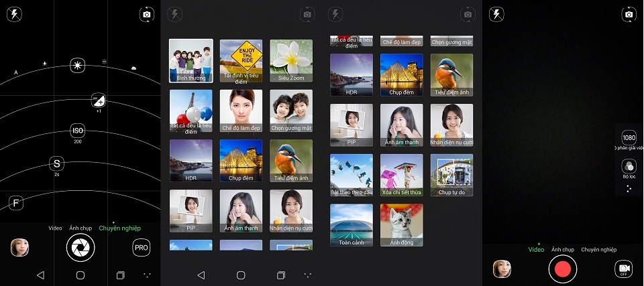The width and height of the screenshot is (644, 286).
Task: Choose the fluorescent white balance preset
Action: click(105, 62)
